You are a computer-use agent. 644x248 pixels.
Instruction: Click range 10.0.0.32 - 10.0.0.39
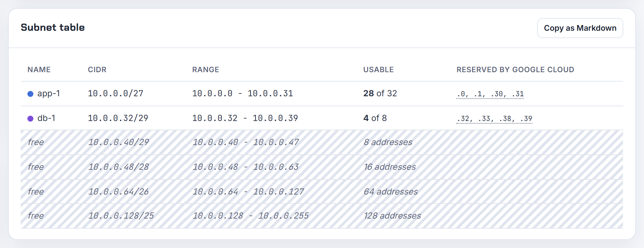click(245, 118)
